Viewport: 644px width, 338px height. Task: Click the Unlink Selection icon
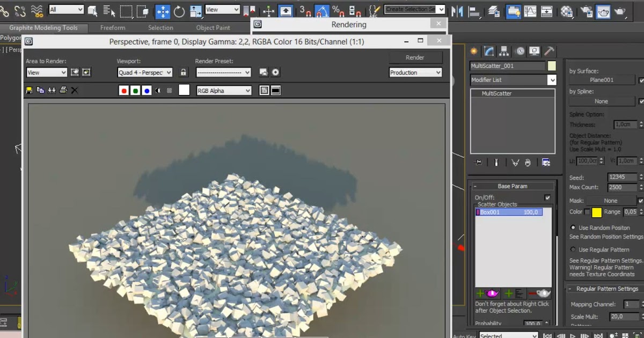(x=20, y=11)
